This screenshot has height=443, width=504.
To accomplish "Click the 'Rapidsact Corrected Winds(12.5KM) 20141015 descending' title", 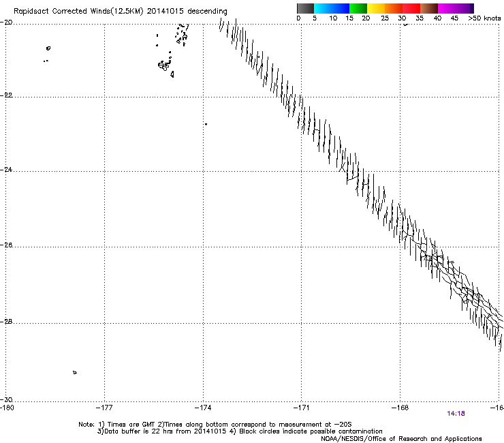I will click(x=121, y=12).
